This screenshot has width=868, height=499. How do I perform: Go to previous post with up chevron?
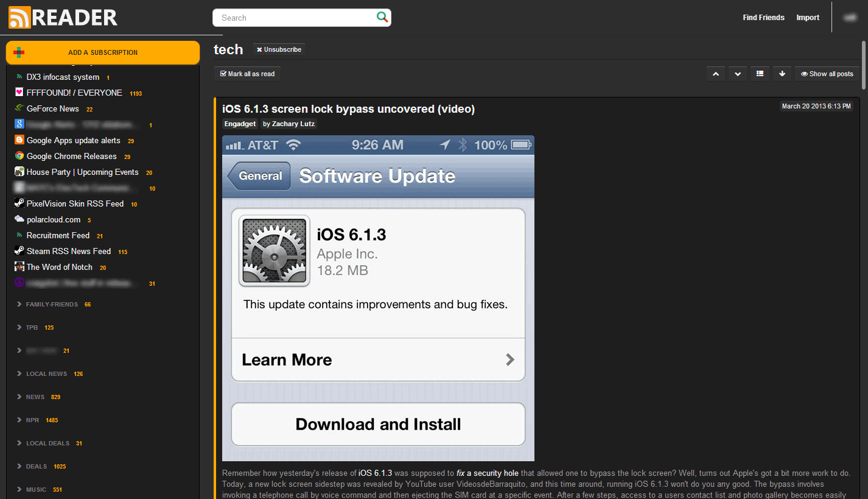click(x=715, y=74)
